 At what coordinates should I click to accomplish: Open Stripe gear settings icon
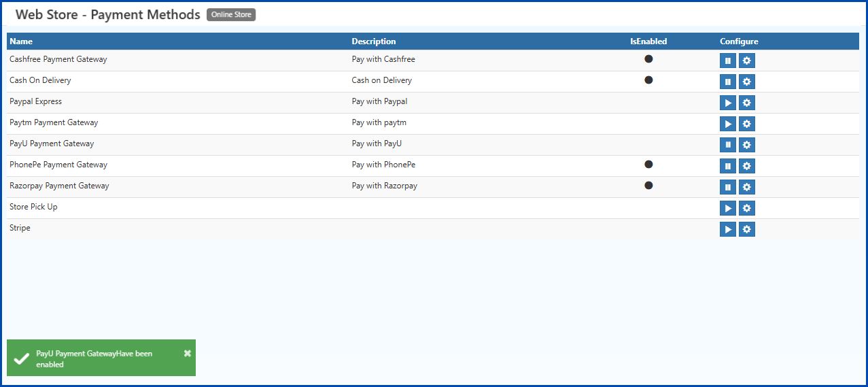[746, 229]
